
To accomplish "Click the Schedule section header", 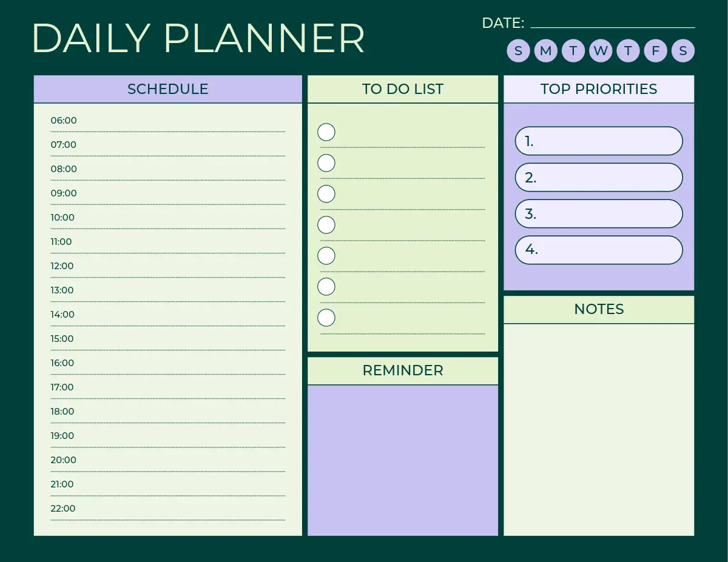I will 167,89.
